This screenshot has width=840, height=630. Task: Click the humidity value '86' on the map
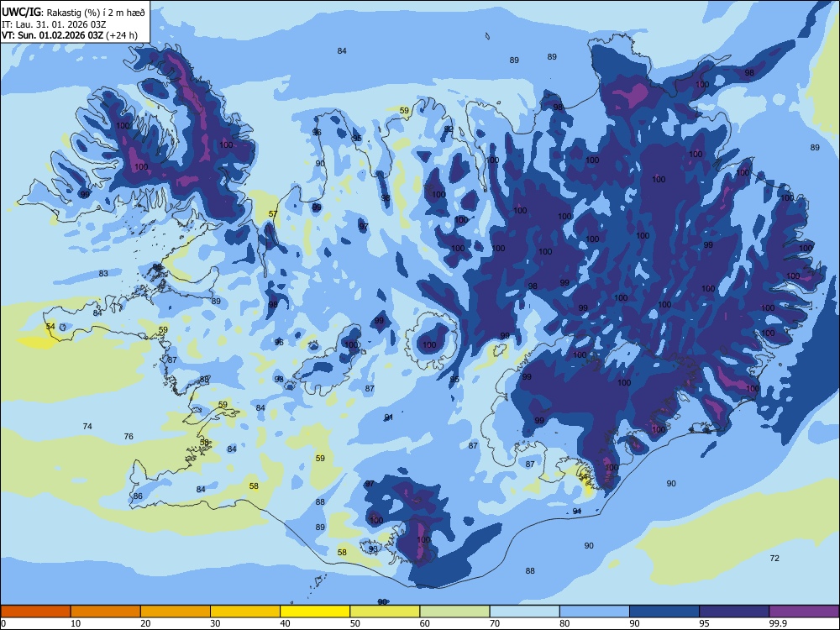[138, 496]
